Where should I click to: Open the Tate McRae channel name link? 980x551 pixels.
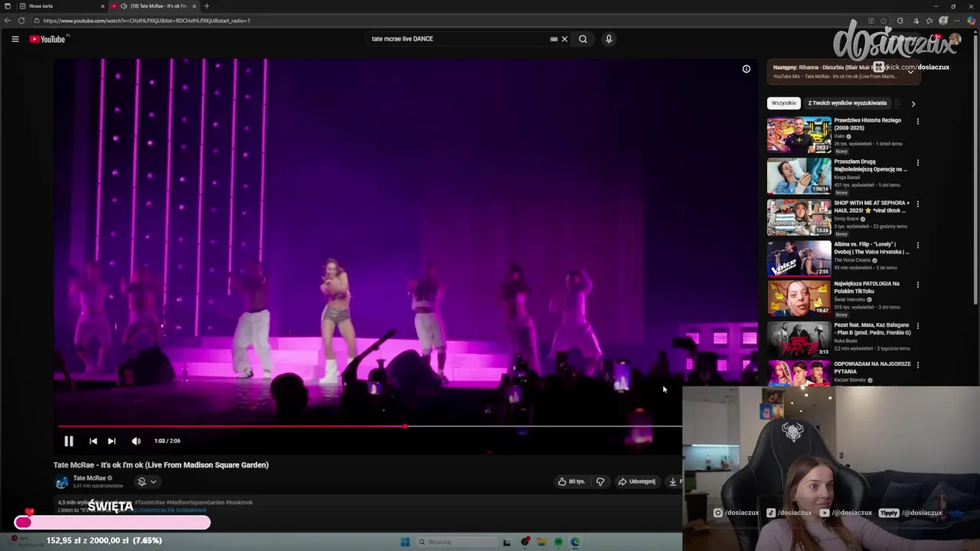coord(90,478)
